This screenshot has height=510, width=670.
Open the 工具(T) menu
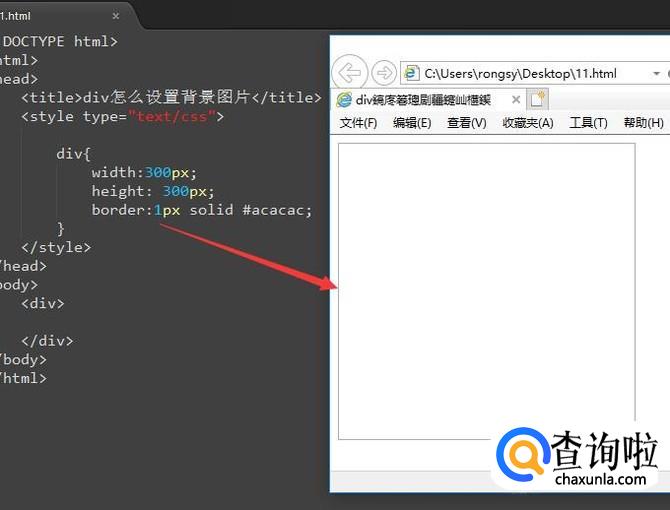point(588,123)
